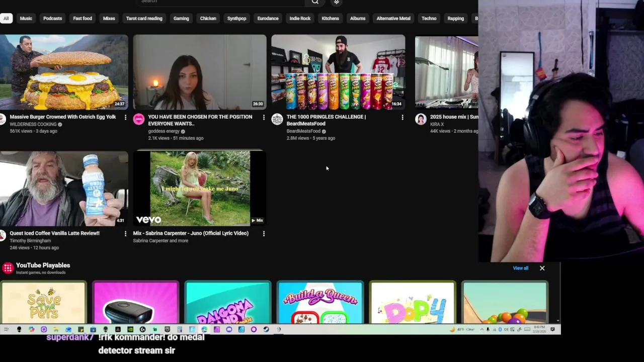Launch the projector playable game tile
The height and width of the screenshot is (362, 644).
136,303
